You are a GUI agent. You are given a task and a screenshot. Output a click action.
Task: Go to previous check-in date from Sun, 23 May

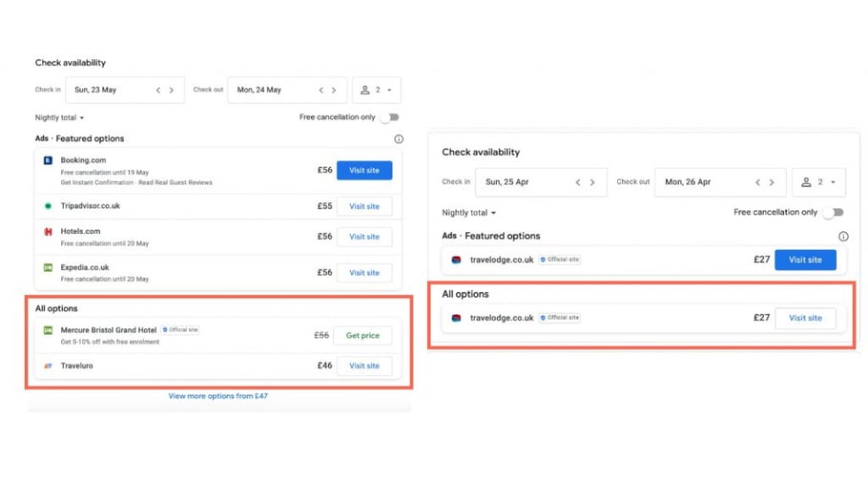[158, 90]
